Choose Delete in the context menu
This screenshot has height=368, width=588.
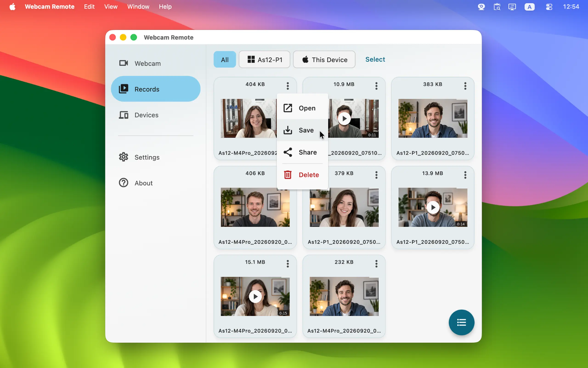pyautogui.click(x=302, y=175)
